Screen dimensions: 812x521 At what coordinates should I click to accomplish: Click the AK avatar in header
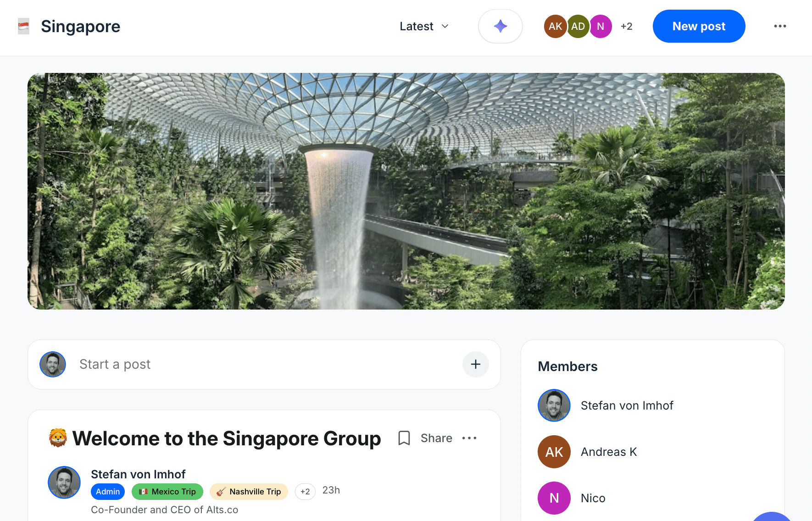(x=555, y=26)
